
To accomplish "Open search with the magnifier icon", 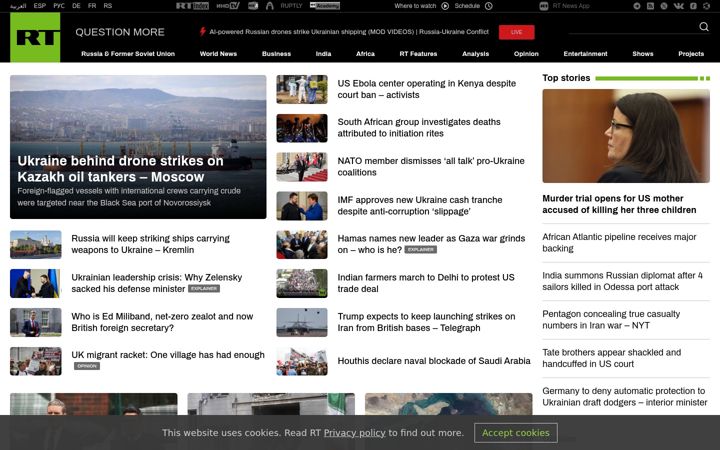I will coord(703,27).
